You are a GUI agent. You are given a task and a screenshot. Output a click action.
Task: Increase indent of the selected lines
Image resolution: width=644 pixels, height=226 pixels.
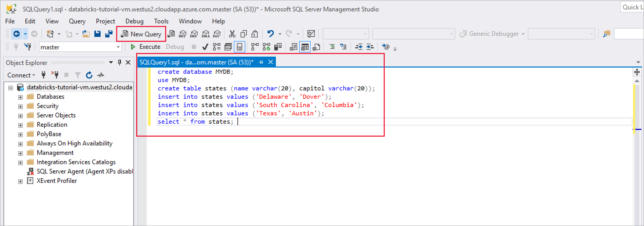pyautogui.click(x=370, y=47)
